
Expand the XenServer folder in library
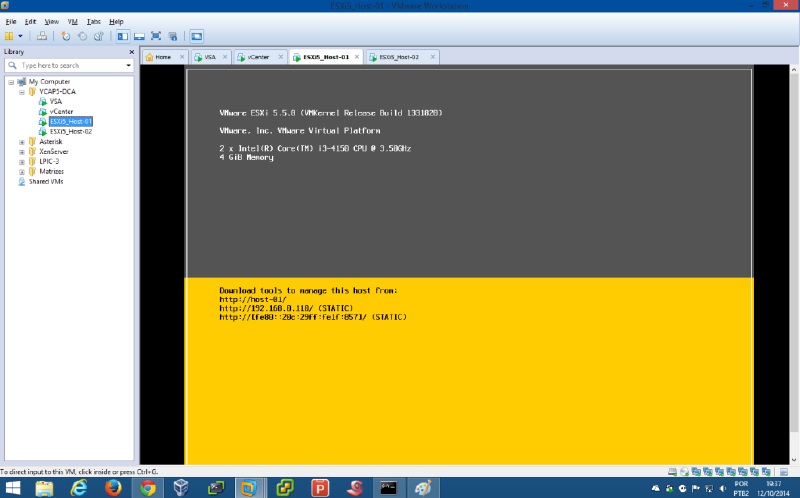click(22, 151)
